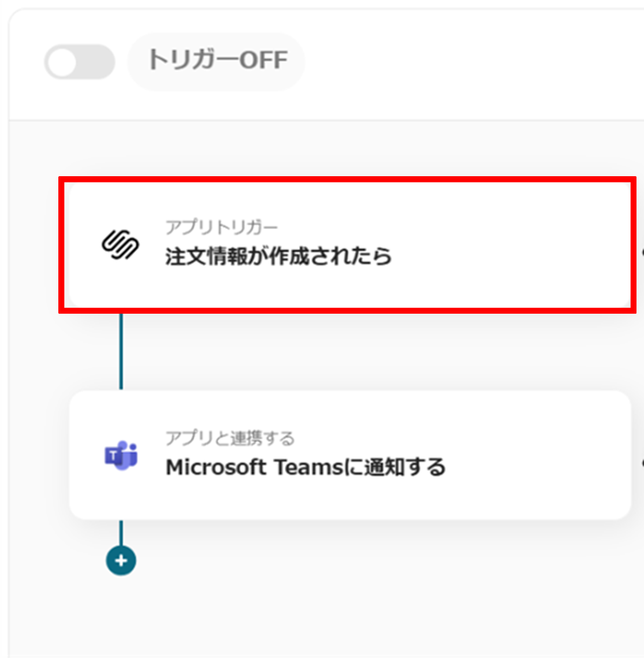The height and width of the screenshot is (658, 644).
Task: Open the options menu on the trigger card edge
Action: [642, 252]
